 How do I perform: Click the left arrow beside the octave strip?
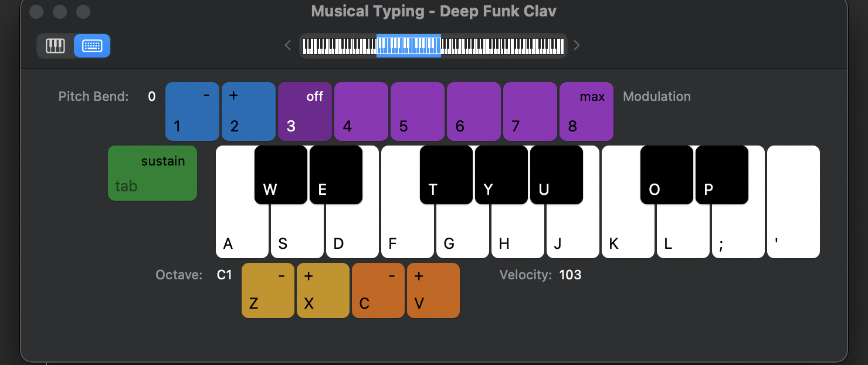pyautogui.click(x=287, y=45)
